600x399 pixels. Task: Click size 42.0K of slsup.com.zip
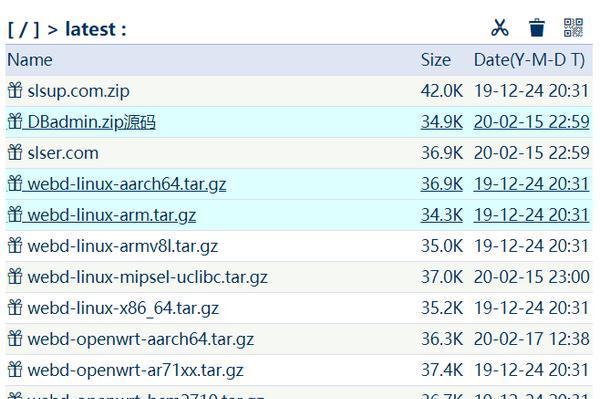click(442, 91)
